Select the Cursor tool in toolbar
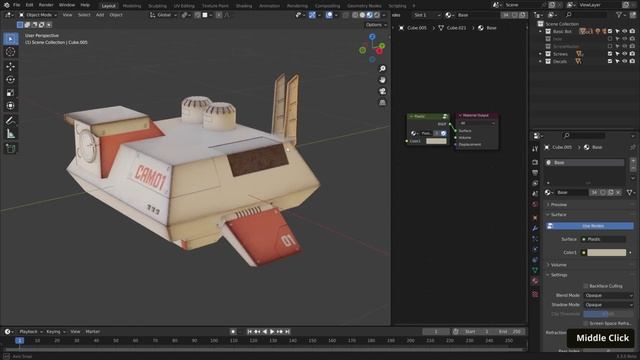Image resolution: width=640 pixels, height=360 pixels. 11,52
